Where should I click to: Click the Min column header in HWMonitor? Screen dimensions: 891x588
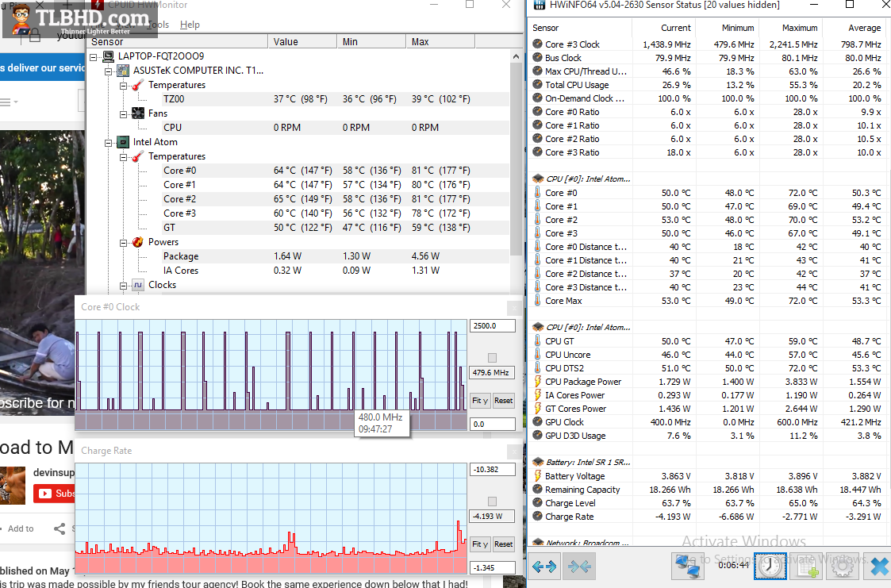pos(371,41)
